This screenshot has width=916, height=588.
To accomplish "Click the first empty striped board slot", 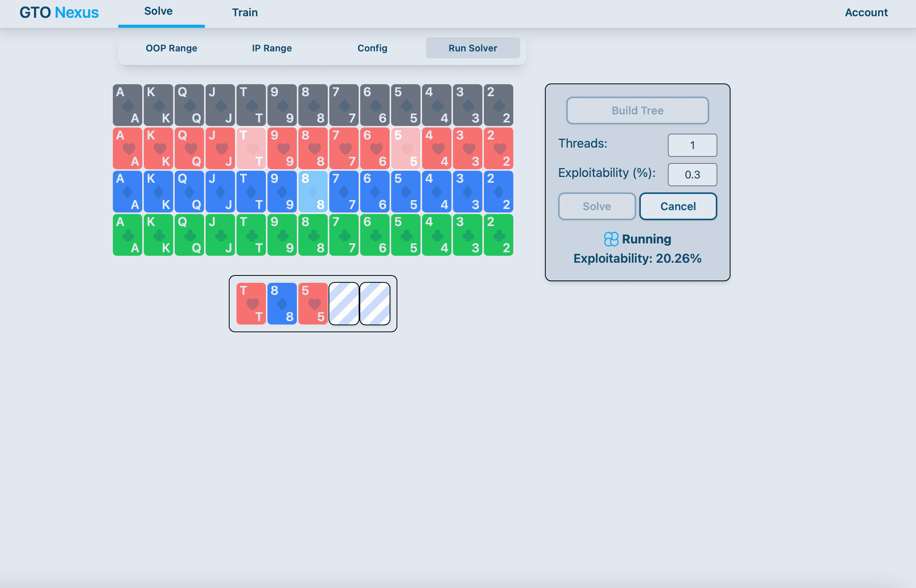I will 344,304.
